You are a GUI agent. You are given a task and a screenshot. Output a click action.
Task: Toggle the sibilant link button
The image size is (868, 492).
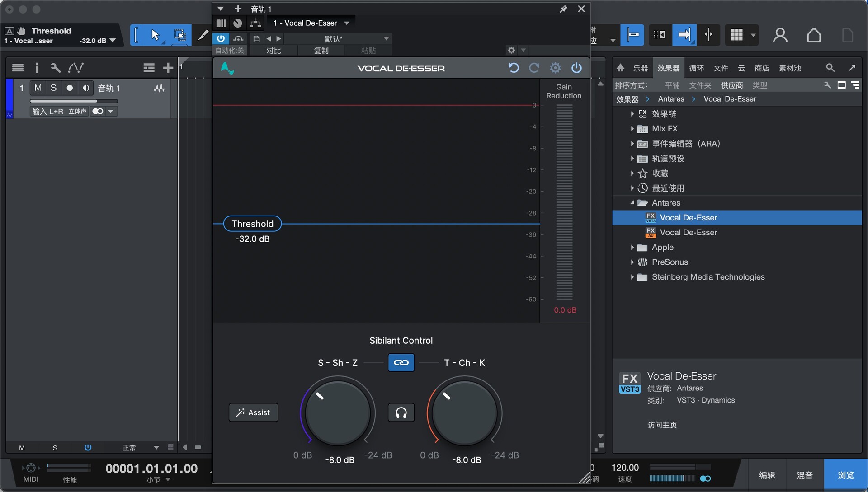tap(401, 363)
